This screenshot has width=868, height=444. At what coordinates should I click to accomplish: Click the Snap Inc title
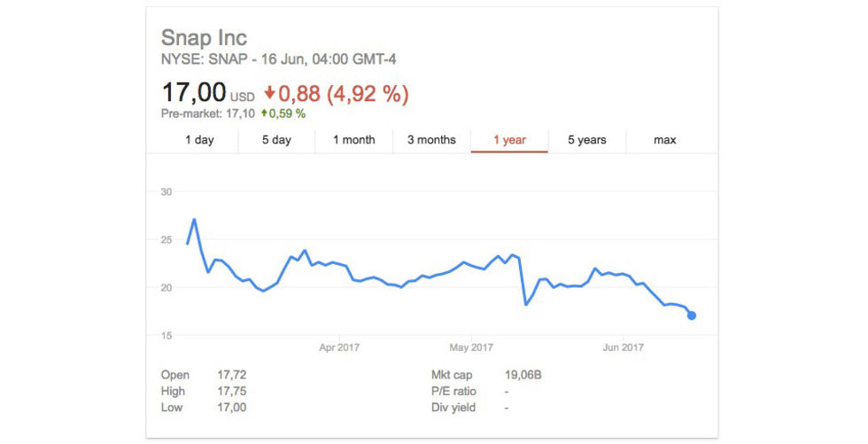coord(204,37)
